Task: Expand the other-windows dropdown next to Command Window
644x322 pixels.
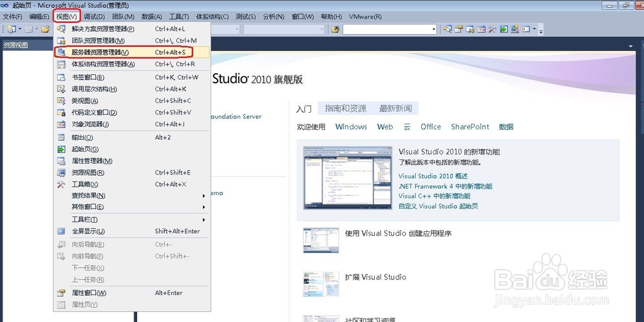Action: coord(535,29)
